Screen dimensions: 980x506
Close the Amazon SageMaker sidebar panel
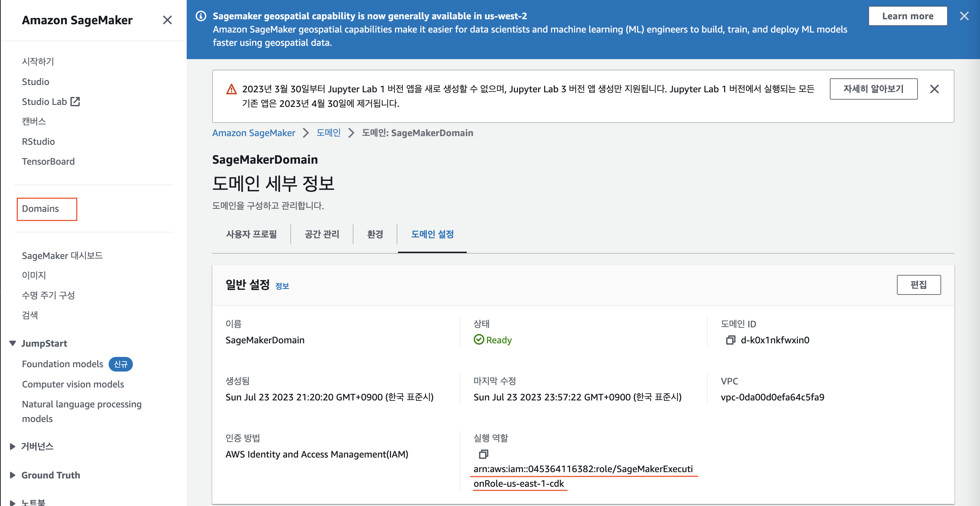click(167, 20)
